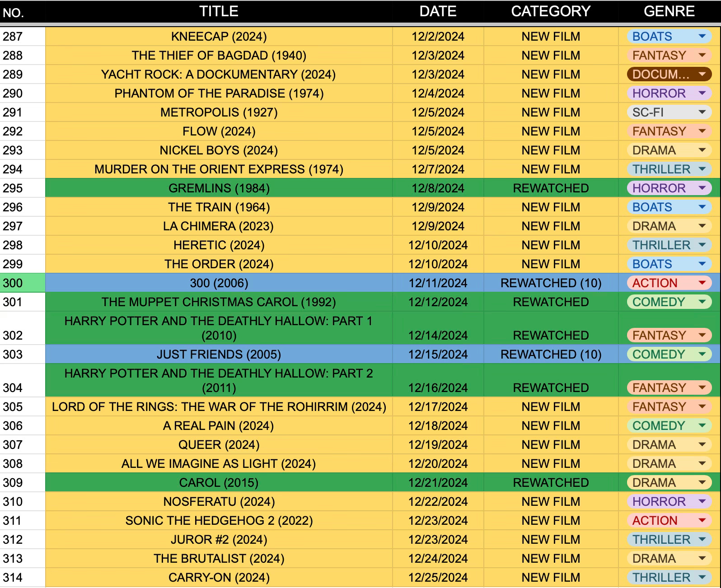Screen dimensions: 721x588
Task: Open genre dropdown for Nickel Boys
Action: pos(669,150)
